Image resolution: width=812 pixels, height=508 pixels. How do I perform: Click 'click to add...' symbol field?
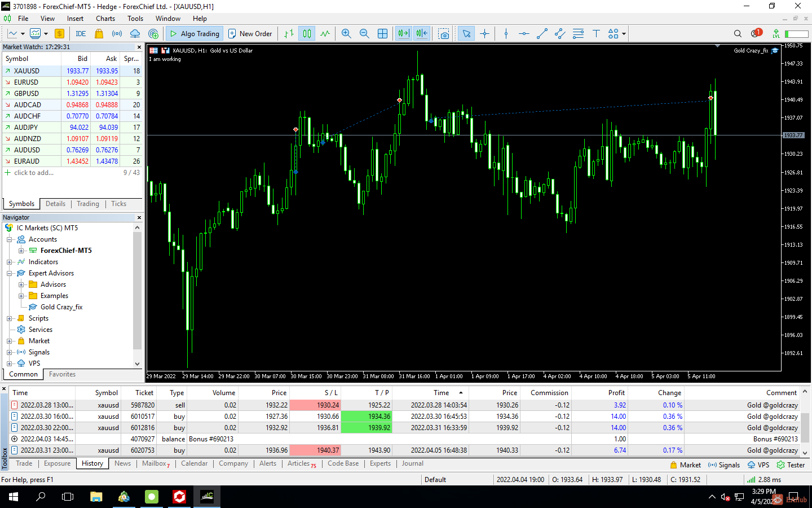point(34,173)
